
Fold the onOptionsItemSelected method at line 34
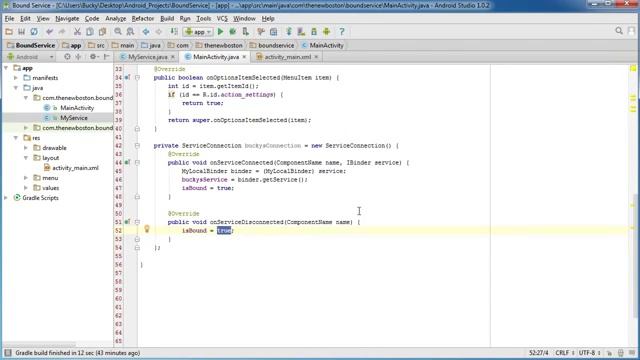137,77
